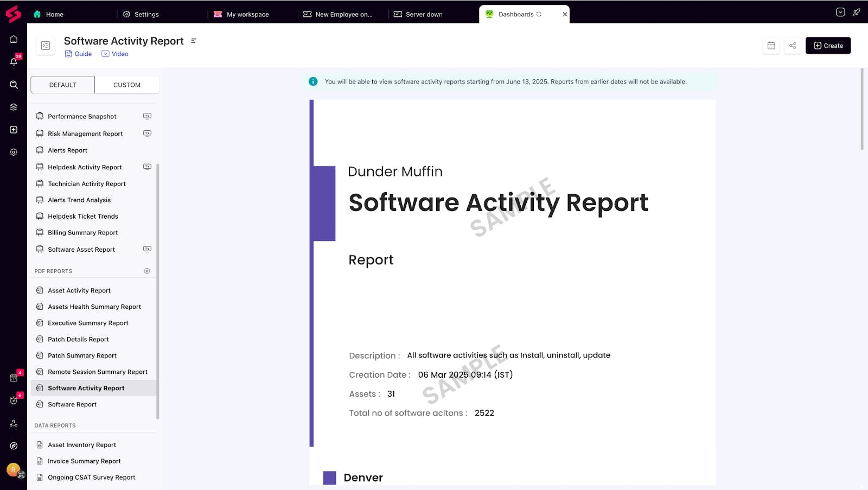Open Remote Session Summary Report
This screenshot has height=490, width=868.
[98, 372]
